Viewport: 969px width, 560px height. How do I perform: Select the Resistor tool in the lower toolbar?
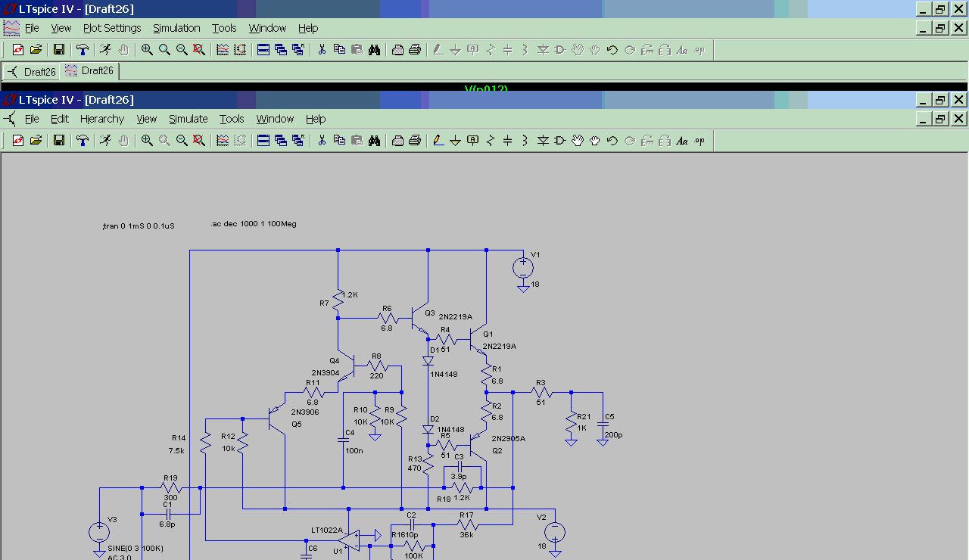tap(491, 141)
